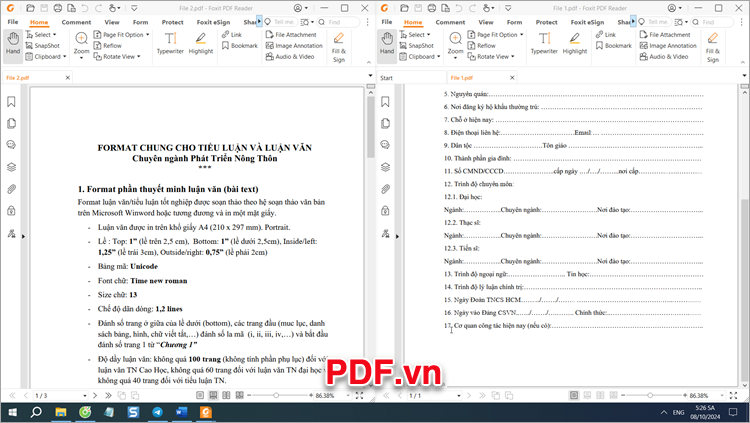This screenshot has width=750, height=423.
Task: Add Bookmark in File 1 window
Action: pyautogui.click(x=614, y=45)
